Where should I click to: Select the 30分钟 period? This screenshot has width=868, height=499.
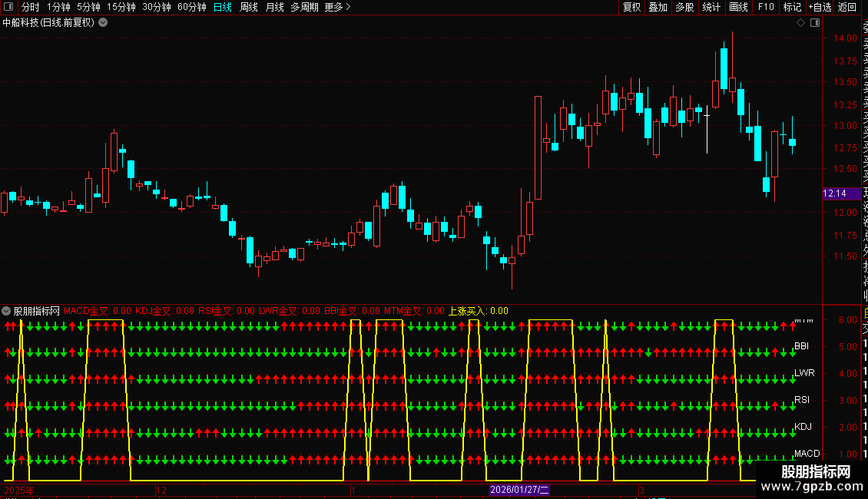tap(157, 7)
